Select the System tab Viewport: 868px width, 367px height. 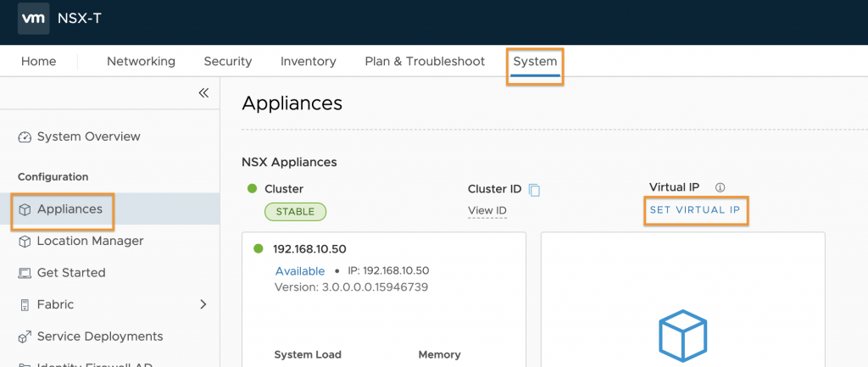pos(535,61)
